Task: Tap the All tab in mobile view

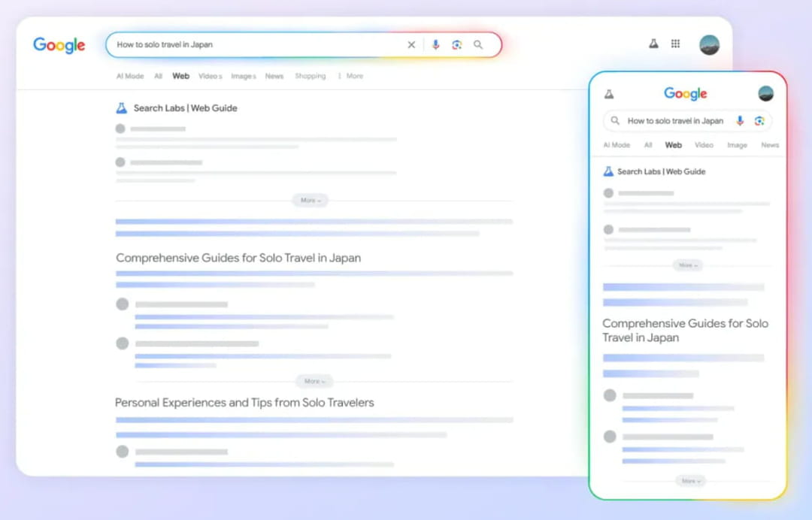Action: coord(648,145)
